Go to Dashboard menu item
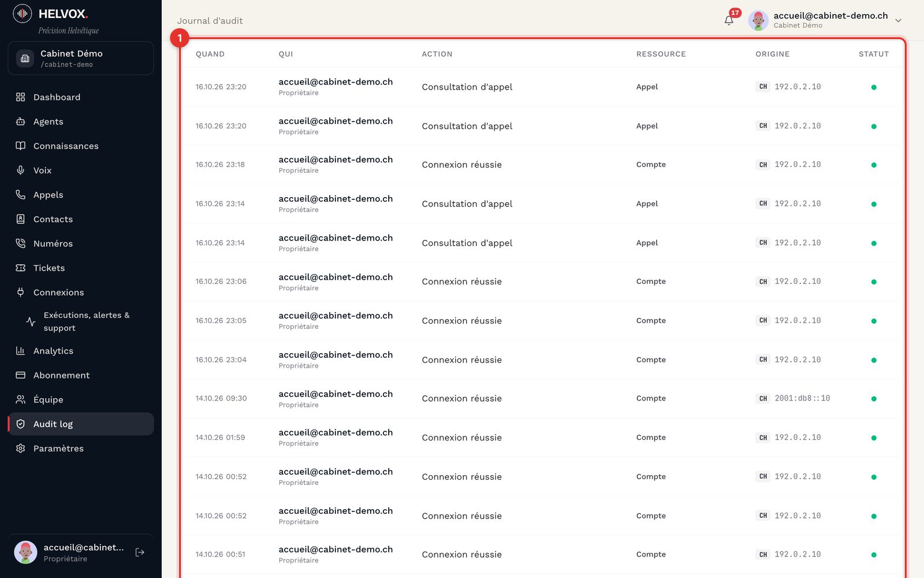 81,97
